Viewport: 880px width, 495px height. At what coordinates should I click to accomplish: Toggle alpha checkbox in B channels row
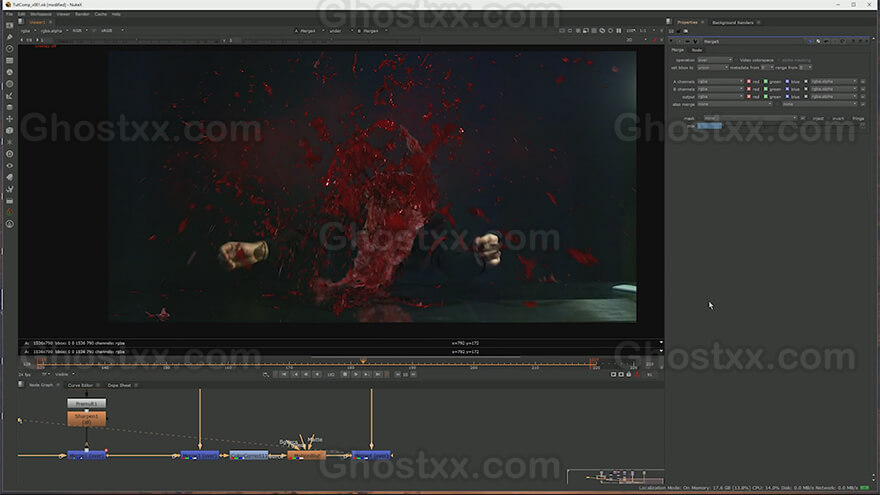(x=806, y=89)
